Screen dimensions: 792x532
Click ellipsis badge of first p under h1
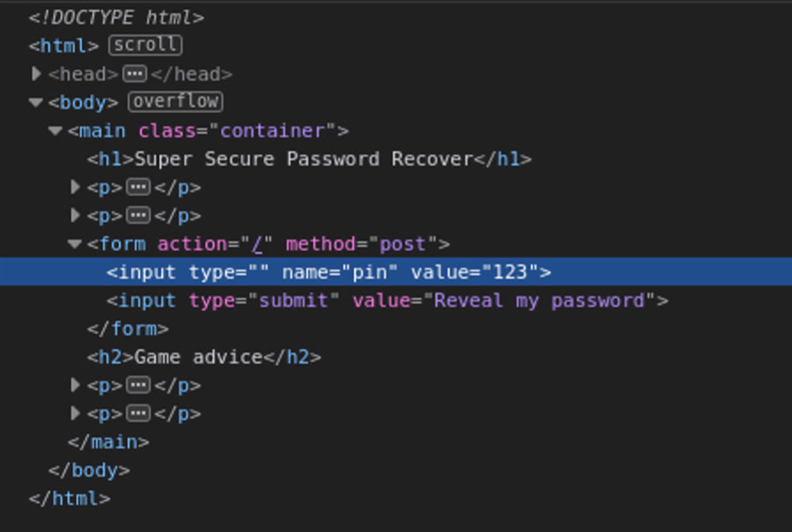click(x=138, y=187)
